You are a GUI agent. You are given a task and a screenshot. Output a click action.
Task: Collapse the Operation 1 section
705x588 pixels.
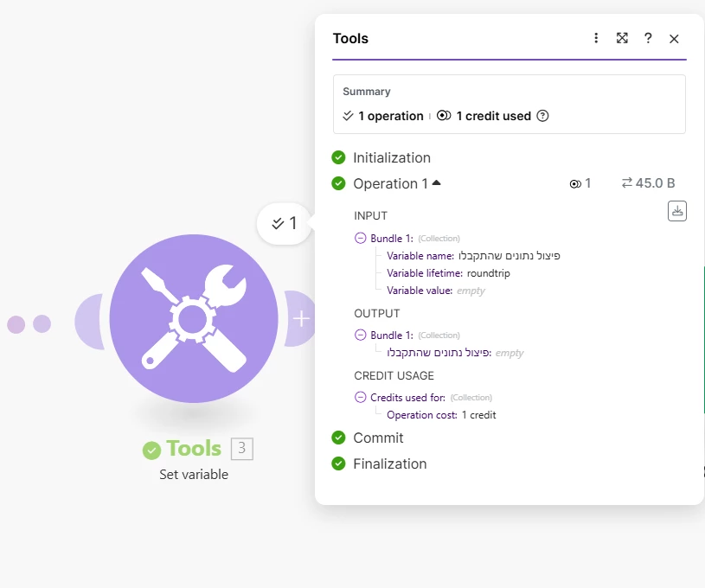[x=436, y=182]
